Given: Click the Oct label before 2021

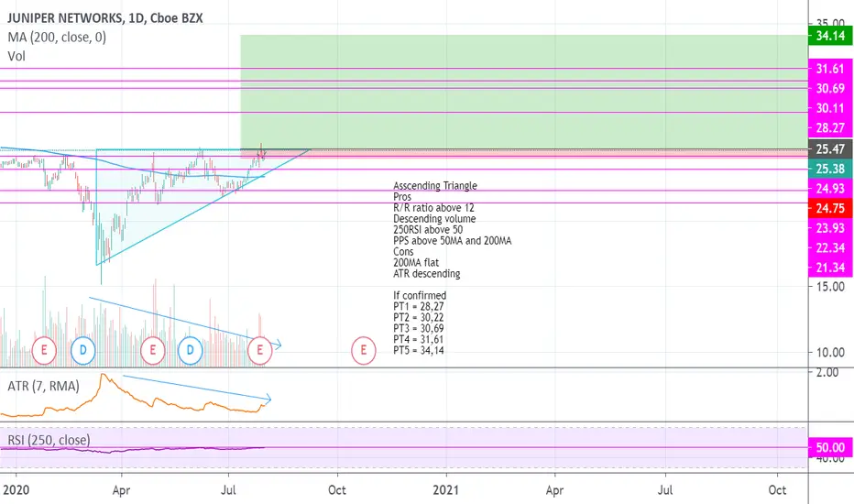Looking at the screenshot, I should (x=337, y=490).
